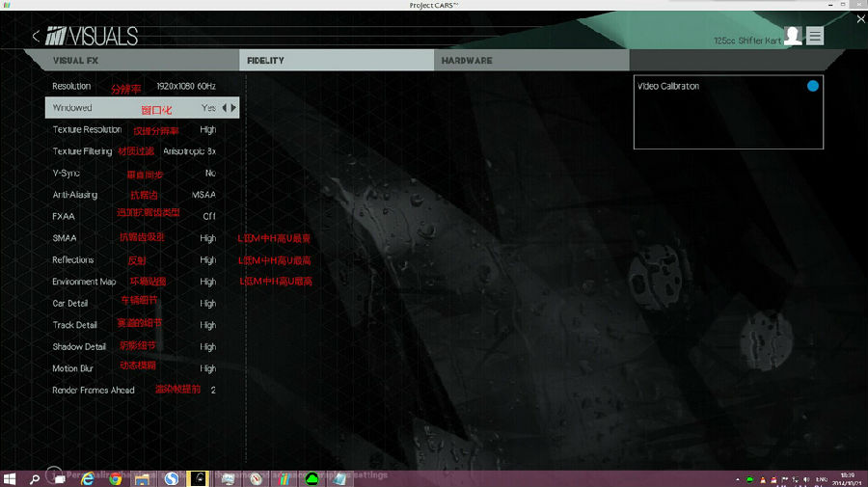Close the settings screen with the X
868x487 pixels.
861,19
